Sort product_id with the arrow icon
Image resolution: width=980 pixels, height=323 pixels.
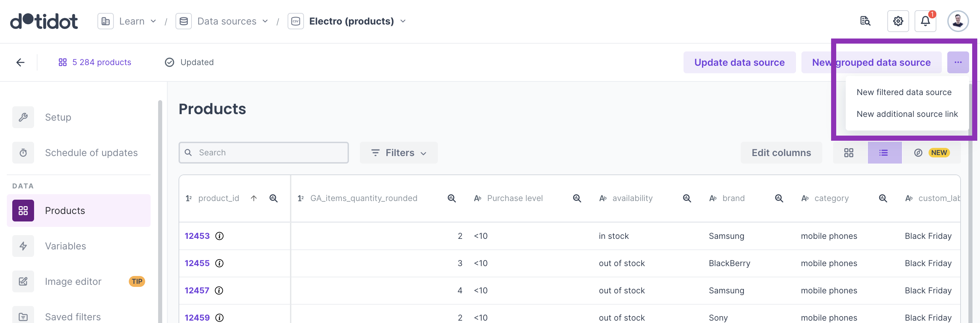click(254, 198)
